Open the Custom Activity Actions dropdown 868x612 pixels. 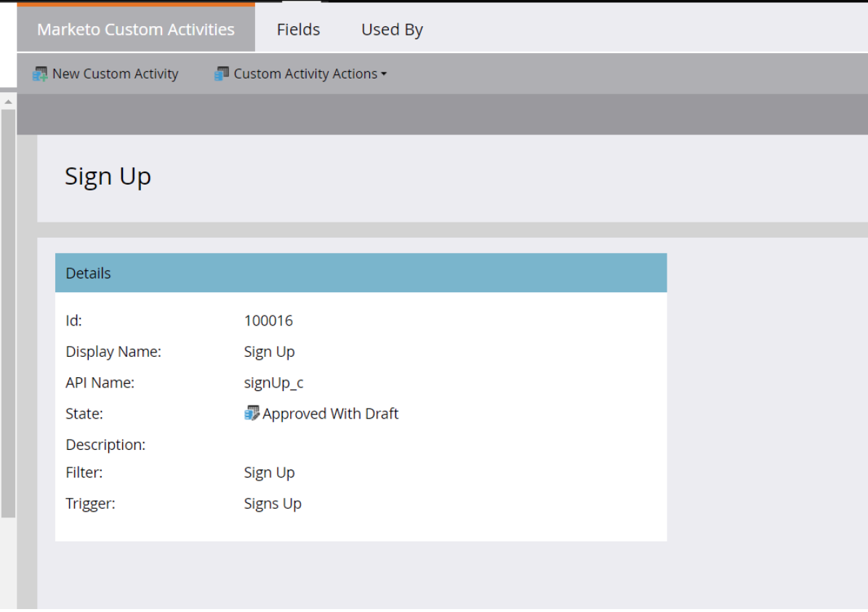tap(305, 73)
